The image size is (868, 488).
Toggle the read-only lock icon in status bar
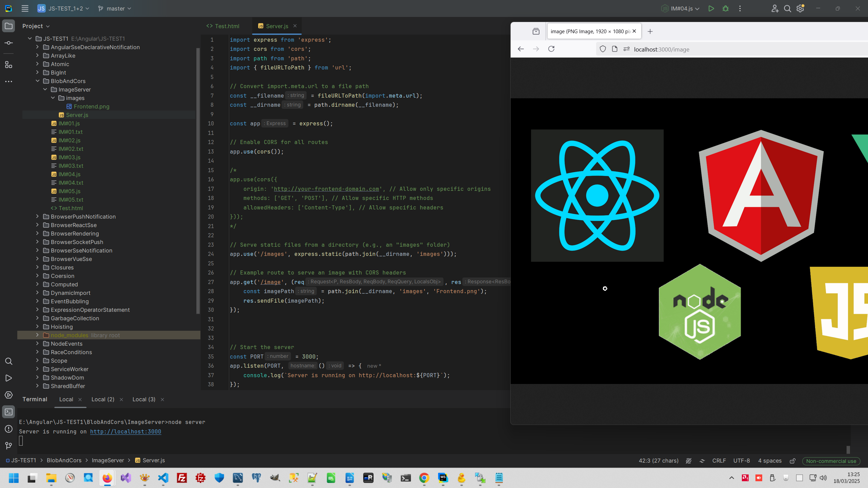792,461
